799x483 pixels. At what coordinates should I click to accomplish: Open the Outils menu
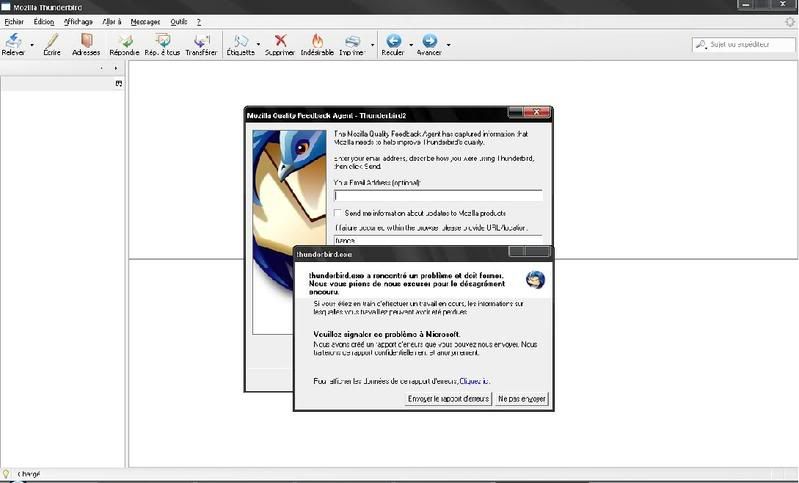178,22
